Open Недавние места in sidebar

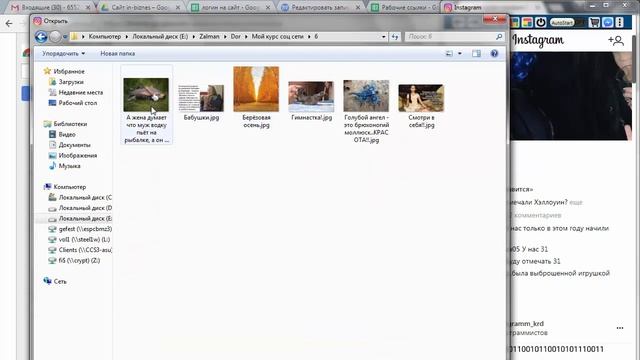pyautogui.click(x=76, y=92)
